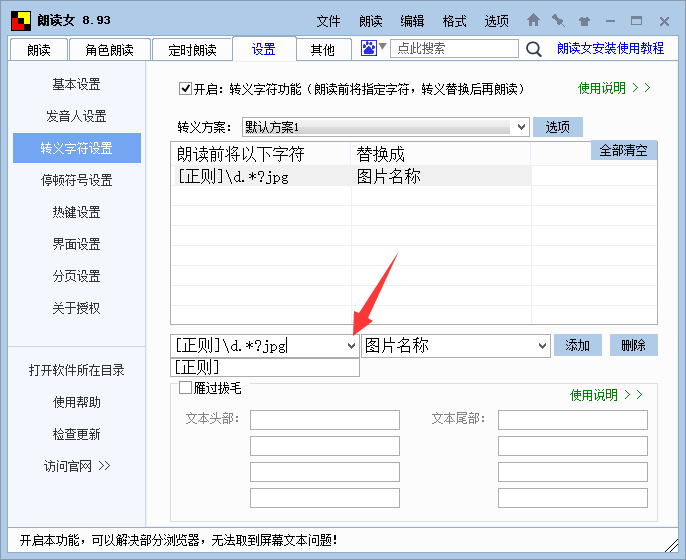The height and width of the screenshot is (560, 686).
Task: Select the 设置 tab
Action: tap(264, 49)
